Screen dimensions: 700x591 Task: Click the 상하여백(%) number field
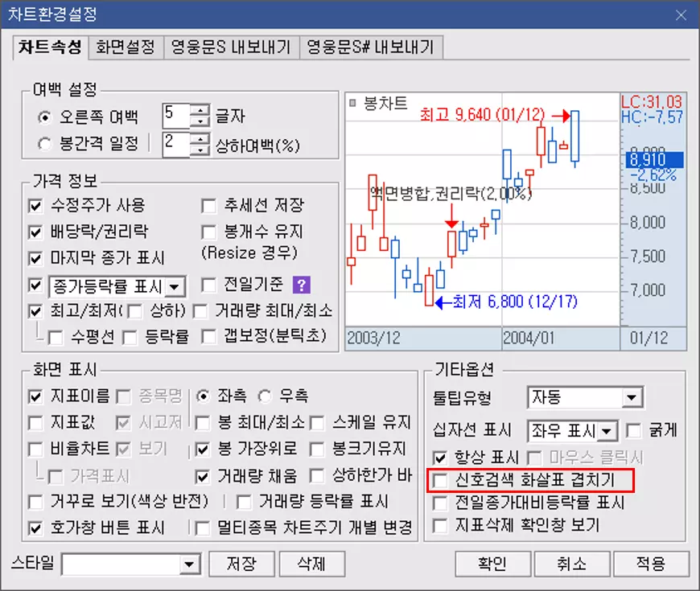[x=176, y=144]
